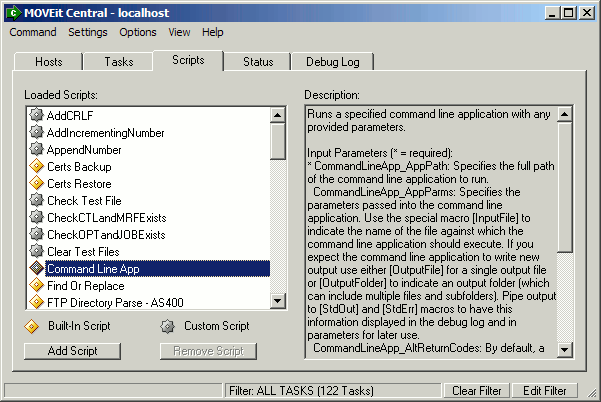Select the Certs Backup script name

(x=79, y=167)
